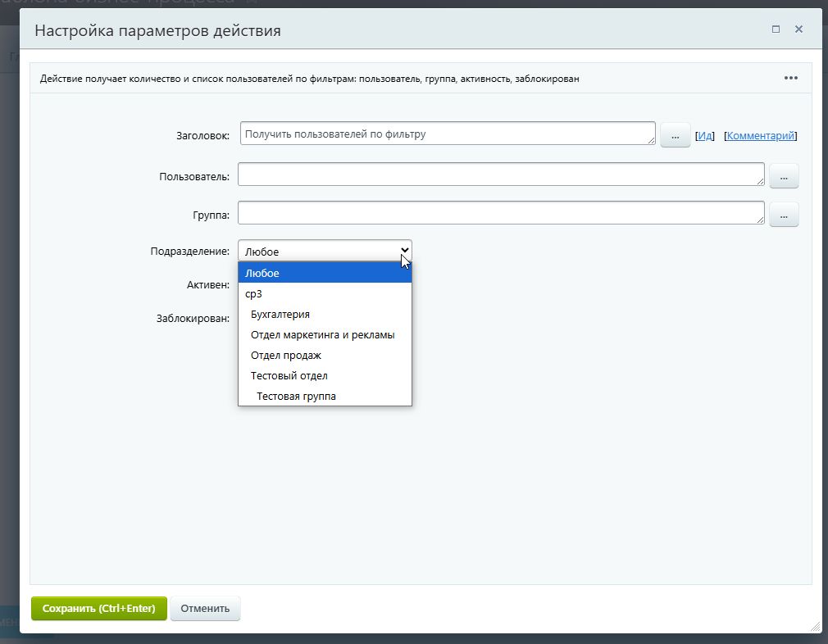This screenshot has width=828, height=644.
Task: Collapse the Подразделение dropdown arrow
Action: point(403,251)
